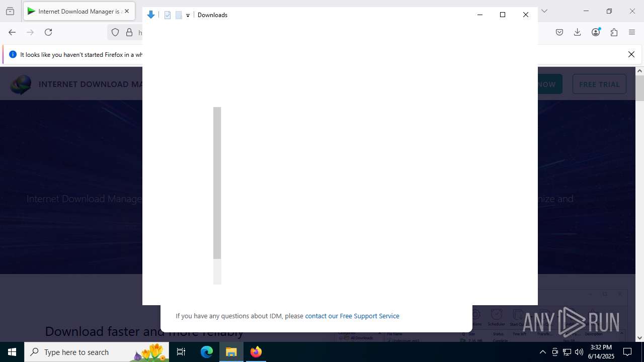644x362 pixels.
Task: Open Firefox list all tabs chevron
Action: coord(544,11)
